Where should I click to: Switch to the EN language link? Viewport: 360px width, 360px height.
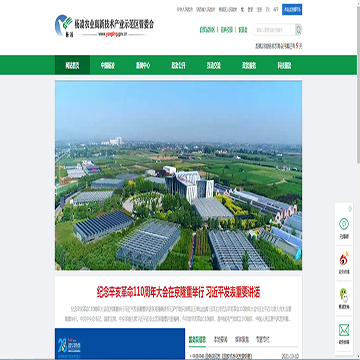(267, 10)
